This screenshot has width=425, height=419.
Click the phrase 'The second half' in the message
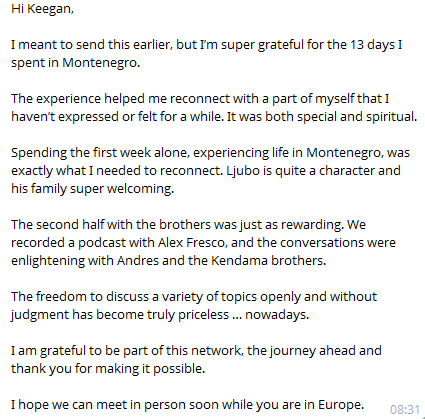coord(58,225)
